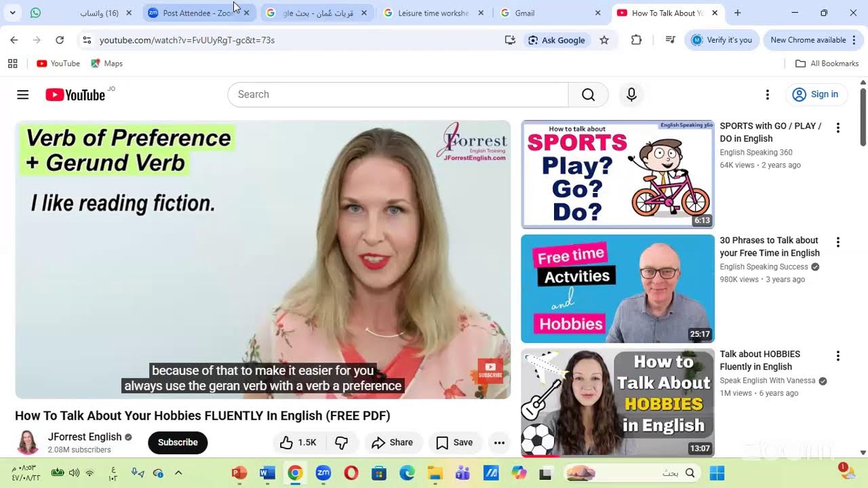The image size is (868, 488).
Task: Expand the Chrome tab search dropdown
Action: [x=12, y=13]
